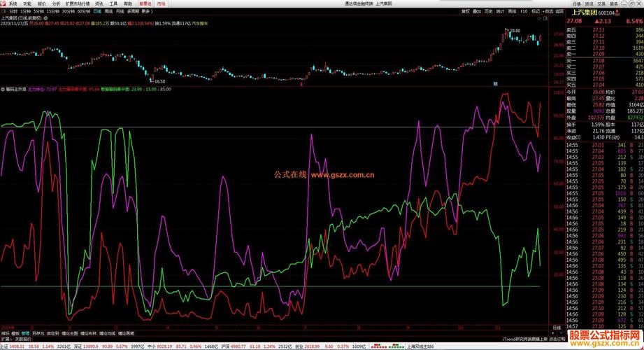Click 统计 toolbar button
Screen dimensions: 644x350
pyautogui.click(x=500, y=11)
